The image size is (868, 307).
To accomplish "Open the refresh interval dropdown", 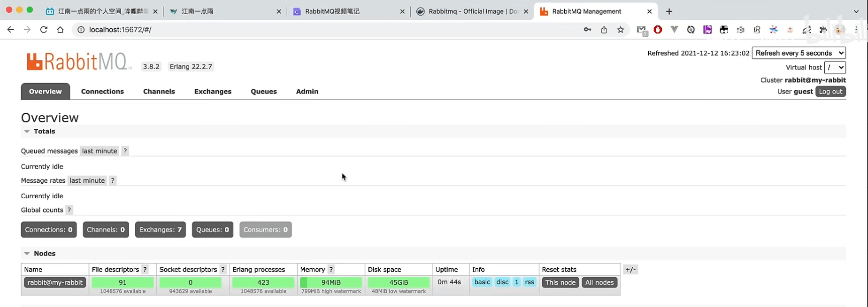I will pyautogui.click(x=799, y=53).
